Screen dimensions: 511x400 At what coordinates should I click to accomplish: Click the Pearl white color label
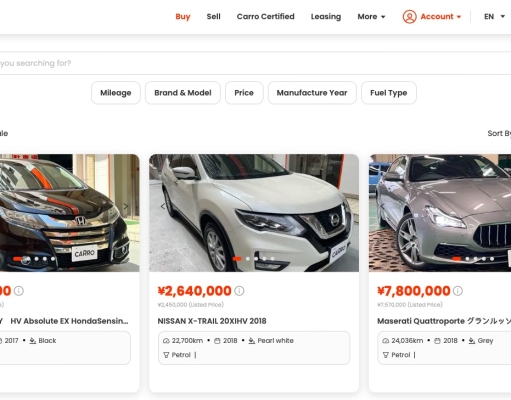(275, 341)
